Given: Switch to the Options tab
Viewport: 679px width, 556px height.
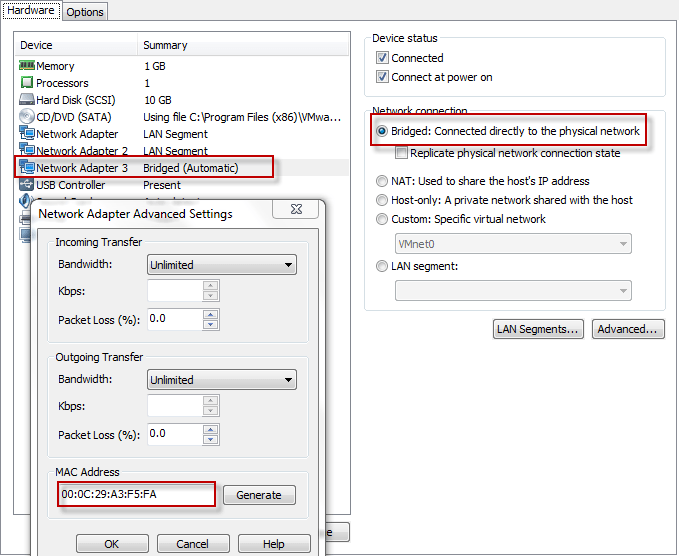Looking at the screenshot, I should pyautogui.click(x=85, y=12).
